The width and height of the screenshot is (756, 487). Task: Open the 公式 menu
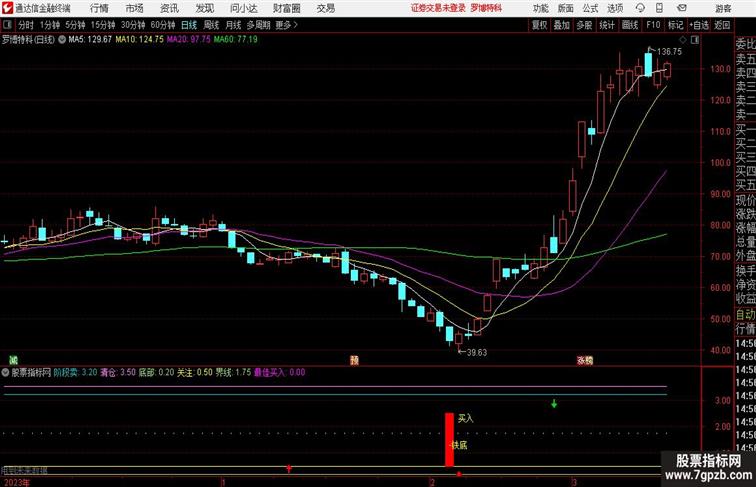coord(590,8)
